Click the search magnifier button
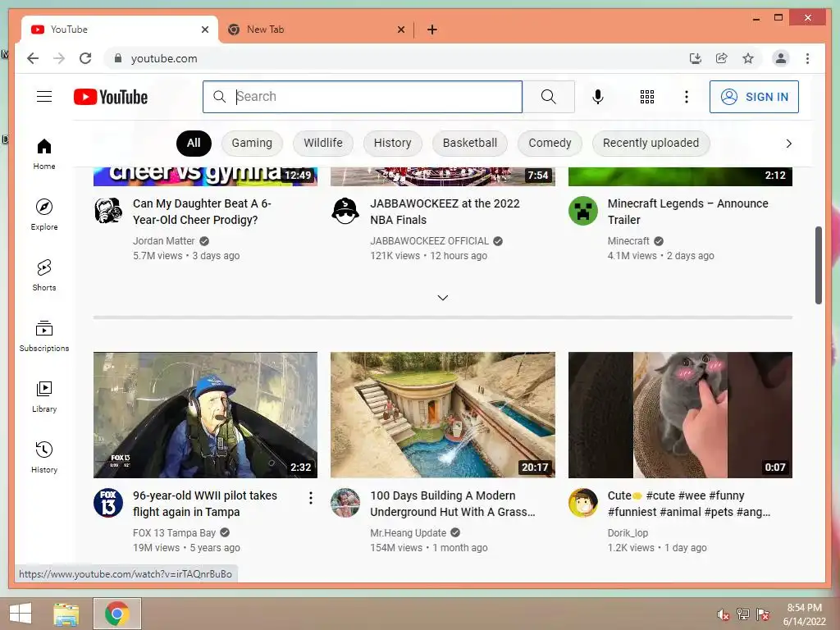Image resolution: width=840 pixels, height=630 pixels. point(549,97)
